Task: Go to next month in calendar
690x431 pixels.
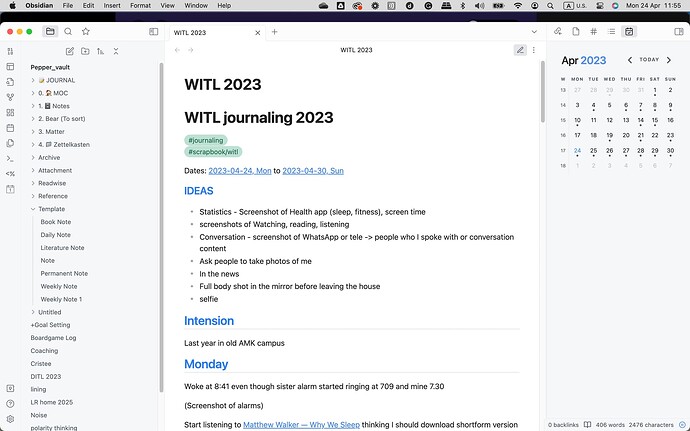Action: pos(669,60)
